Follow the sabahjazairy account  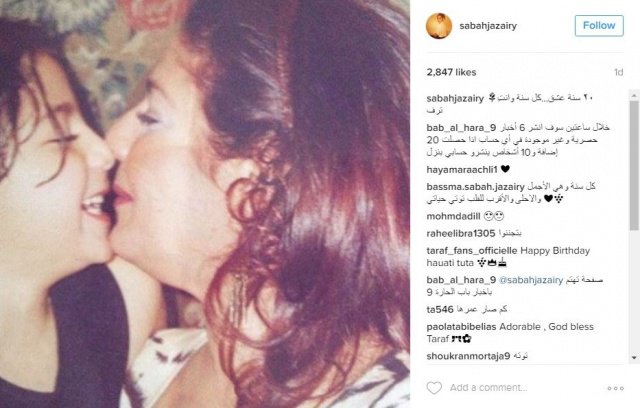tap(599, 26)
